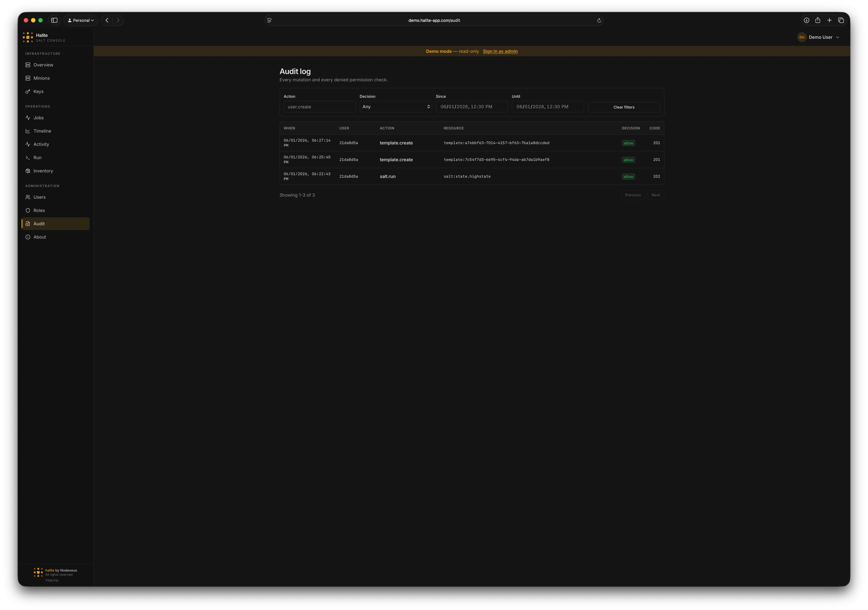The image size is (868, 610).
Task: Reload the page with refresh icon
Action: (599, 20)
